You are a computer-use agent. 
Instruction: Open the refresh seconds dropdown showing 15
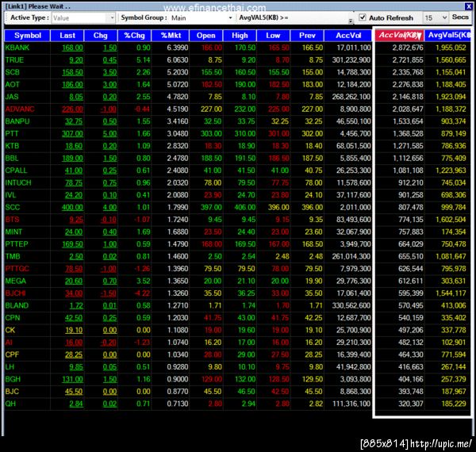tap(436, 18)
